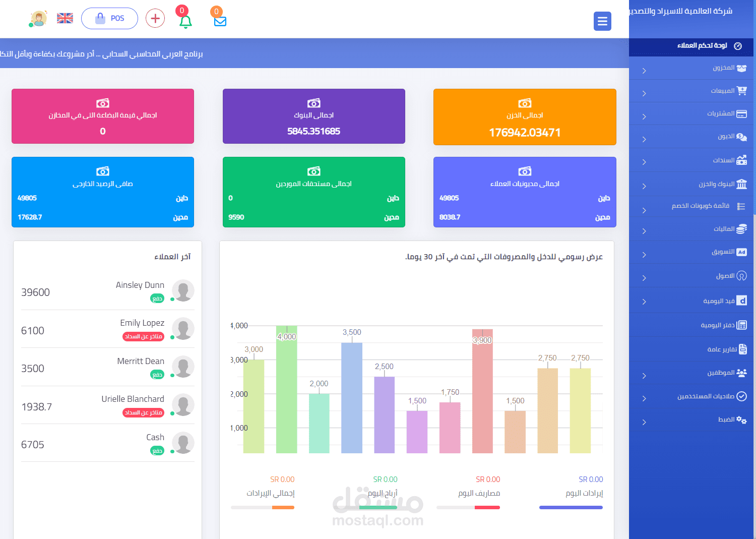Image resolution: width=756 pixels, height=539 pixels.
Task: Click the إجمالى الإيرادات progress bar
Action: tap(262, 508)
